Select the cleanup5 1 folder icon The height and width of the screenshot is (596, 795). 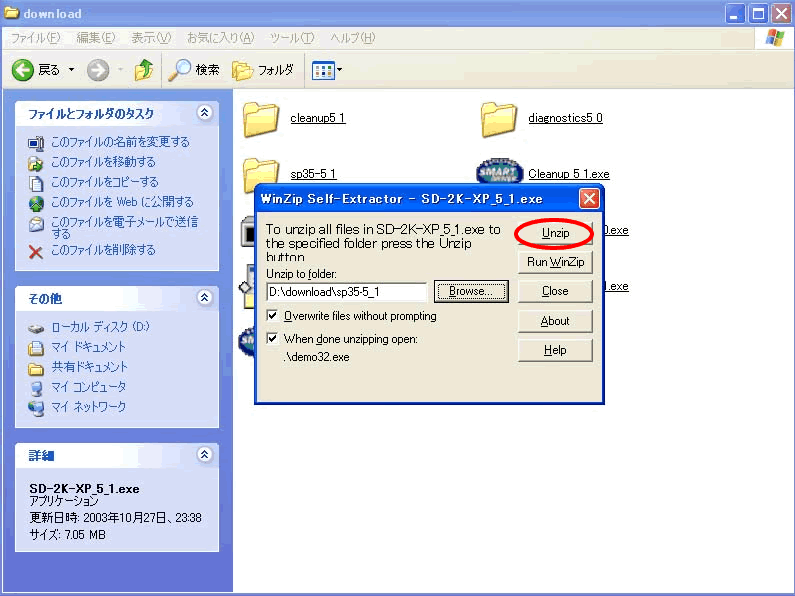[261, 119]
